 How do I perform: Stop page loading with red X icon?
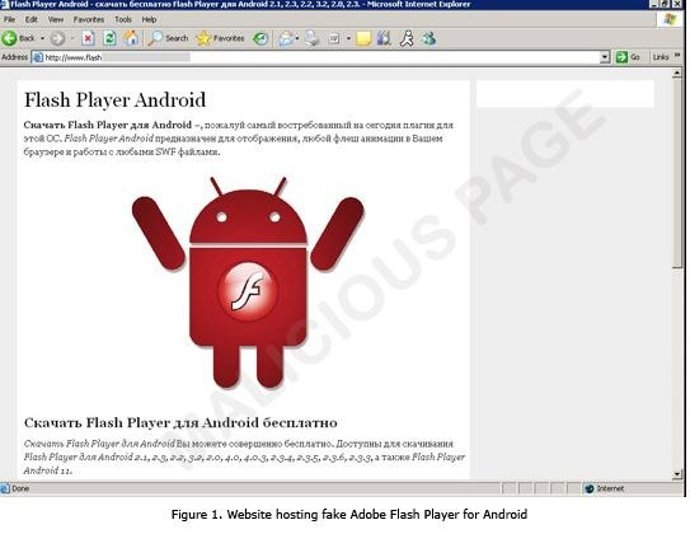(x=88, y=39)
